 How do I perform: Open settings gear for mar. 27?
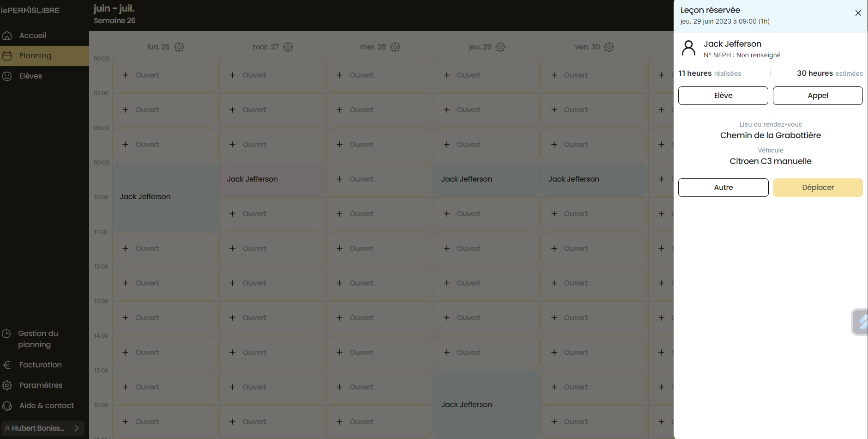[x=288, y=47]
